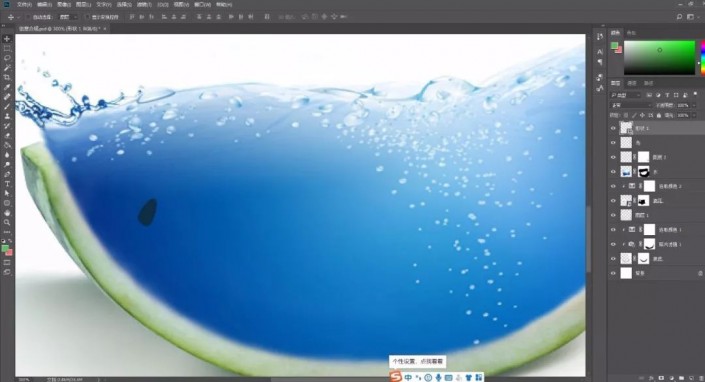Select the Dodge tool
705x382 pixels.
click(7, 164)
